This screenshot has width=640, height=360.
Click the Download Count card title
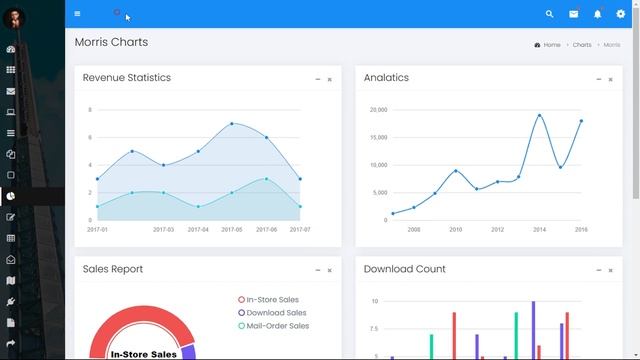pos(404,269)
